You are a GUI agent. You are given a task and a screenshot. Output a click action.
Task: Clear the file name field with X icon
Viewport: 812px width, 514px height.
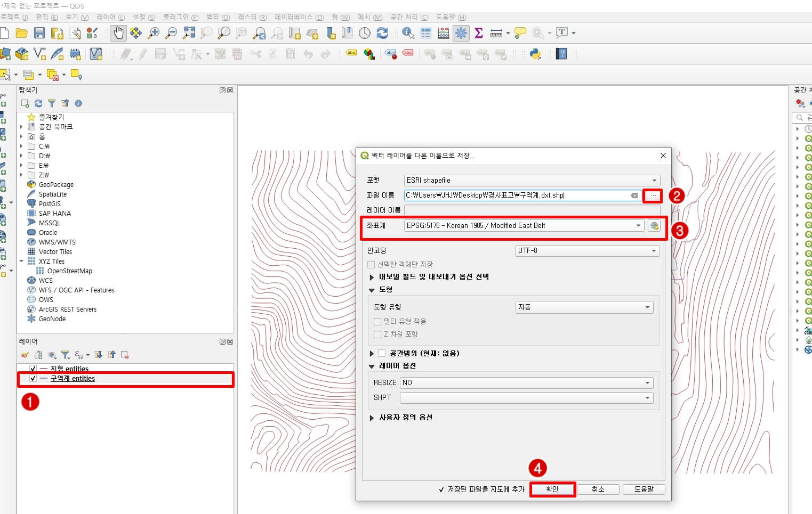634,195
